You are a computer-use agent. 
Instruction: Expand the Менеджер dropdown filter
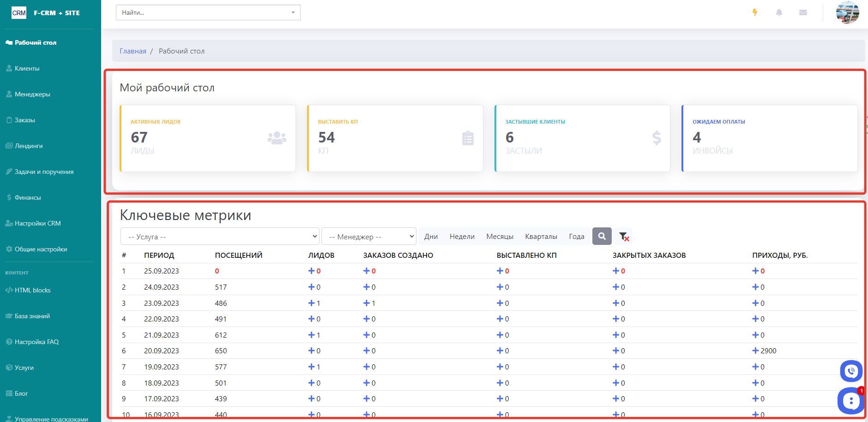[368, 237]
